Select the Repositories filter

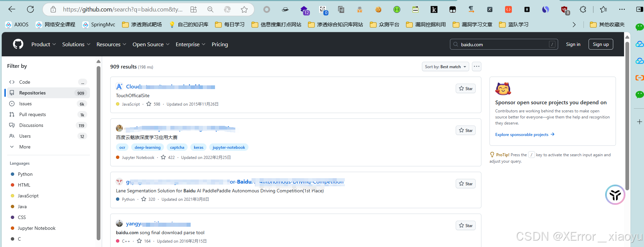point(48,93)
